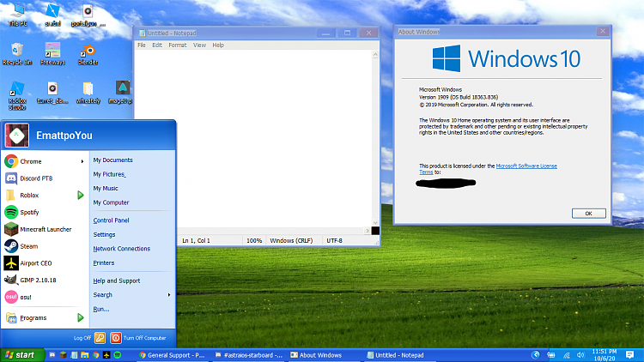Select the Recycle Bin desktop icon
644x362 pixels.
click(17, 54)
